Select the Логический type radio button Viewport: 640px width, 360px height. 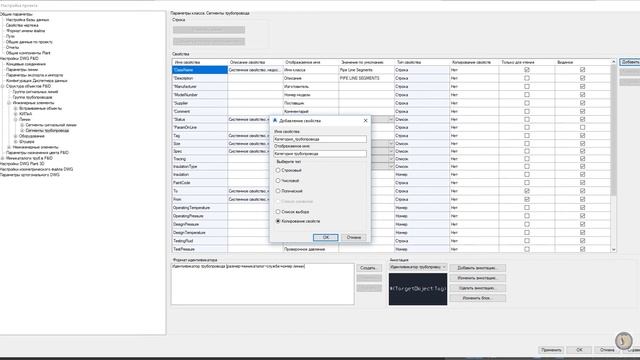click(278, 191)
